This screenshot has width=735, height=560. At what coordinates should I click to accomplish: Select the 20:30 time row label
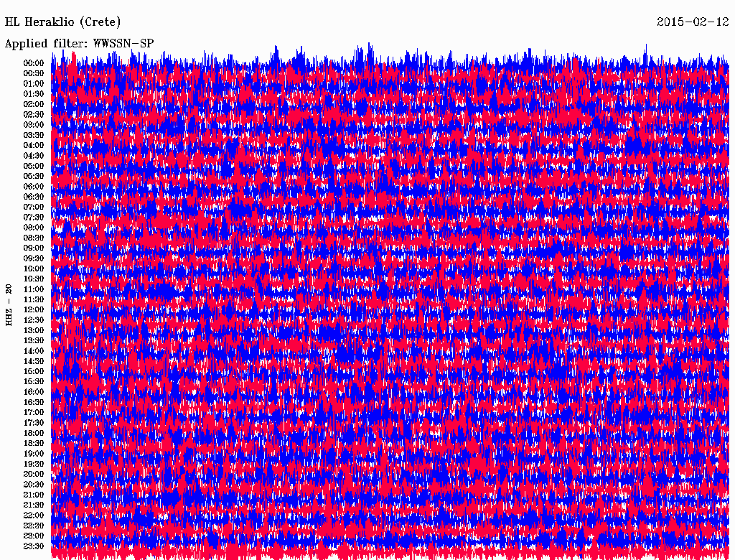point(34,485)
